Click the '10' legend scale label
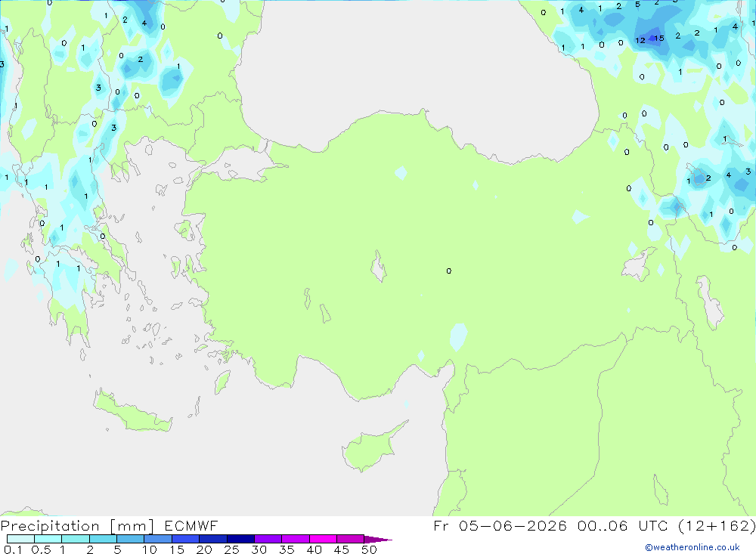Image resolution: width=756 pixels, height=554 pixels. coord(150,549)
